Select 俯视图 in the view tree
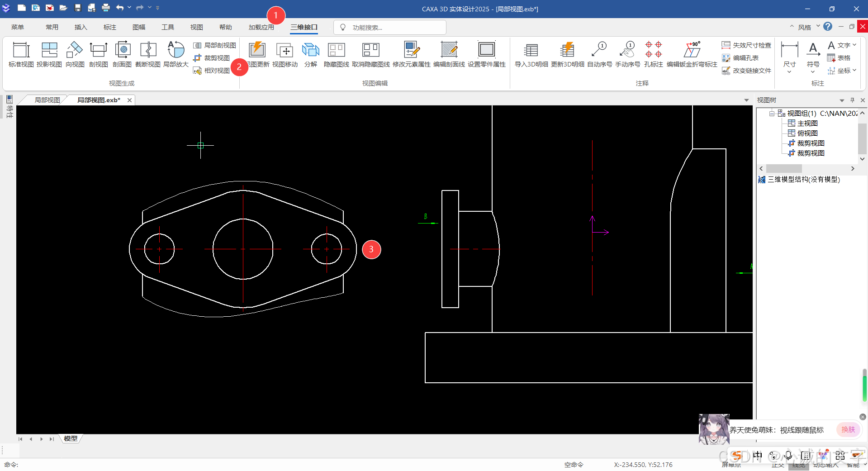 tap(807, 133)
